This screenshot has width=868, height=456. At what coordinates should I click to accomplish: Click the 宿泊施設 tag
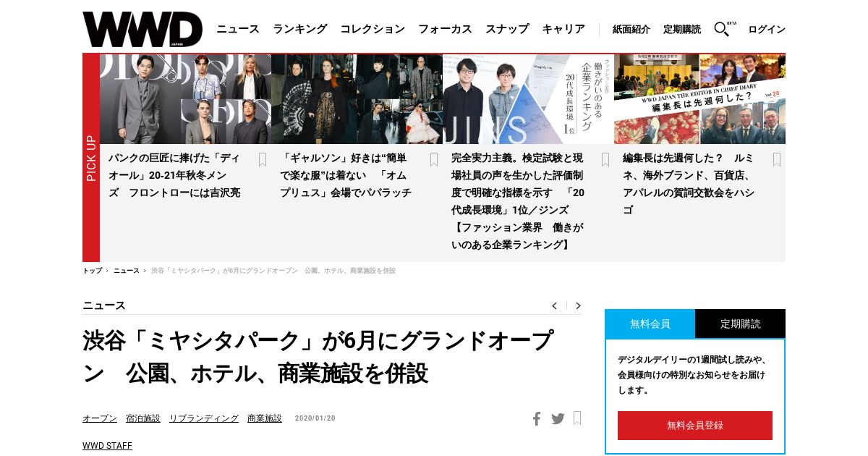point(143,418)
